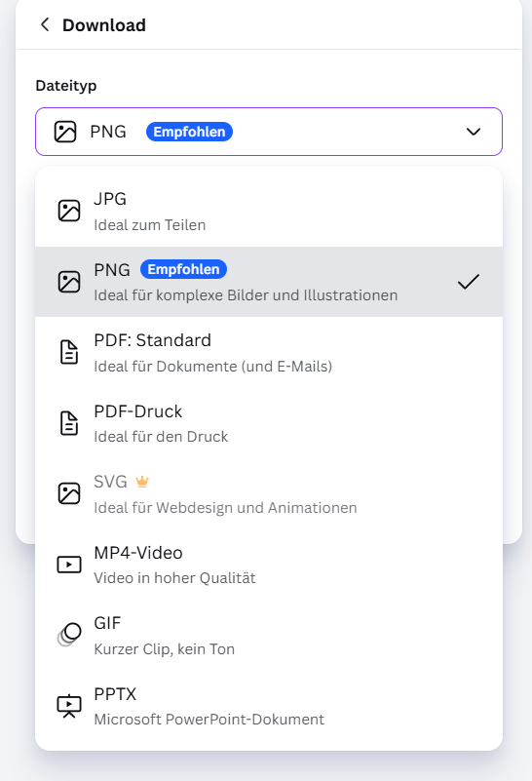Click the PPTX presentation icon

coord(69,706)
